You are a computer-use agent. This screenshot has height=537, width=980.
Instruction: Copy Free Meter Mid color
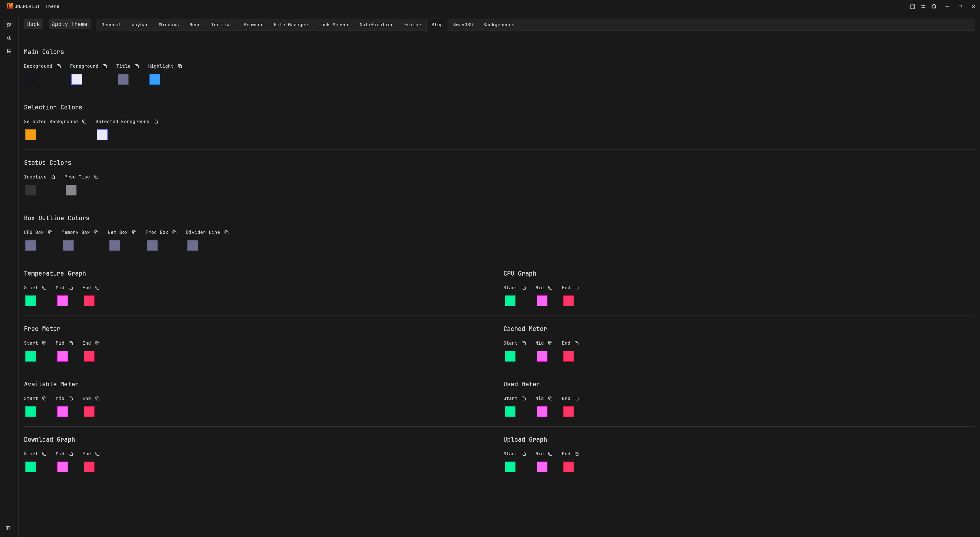click(71, 343)
